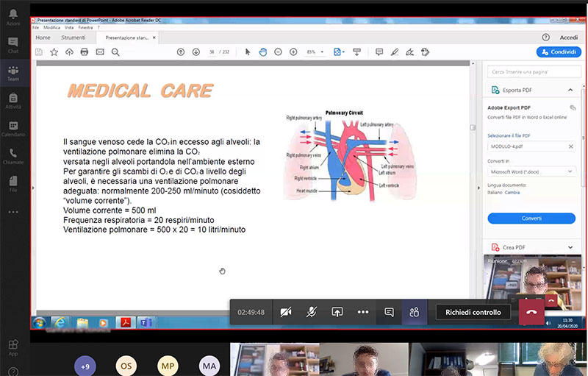Expand the left navigation pane arrow

33,188
